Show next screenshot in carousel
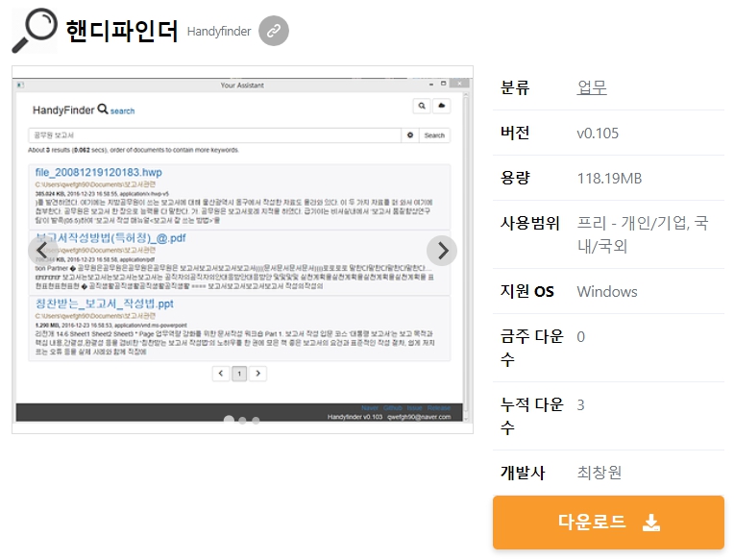Screen dimensions: 734x560 442,251
